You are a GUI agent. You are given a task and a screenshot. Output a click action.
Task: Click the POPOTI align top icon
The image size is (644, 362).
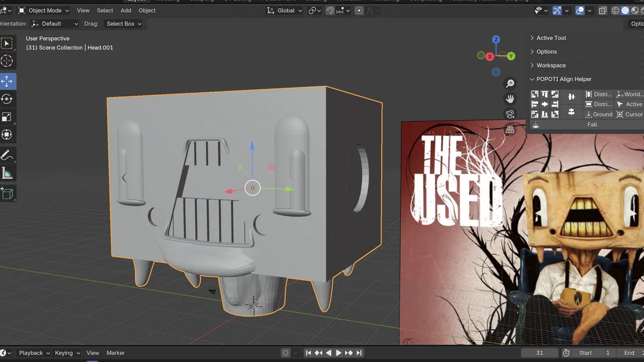click(544, 94)
